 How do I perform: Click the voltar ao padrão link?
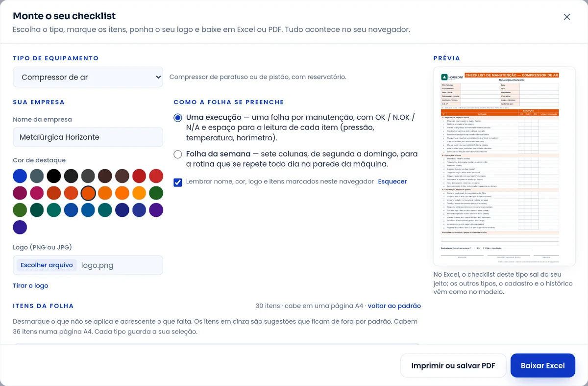pos(394,306)
